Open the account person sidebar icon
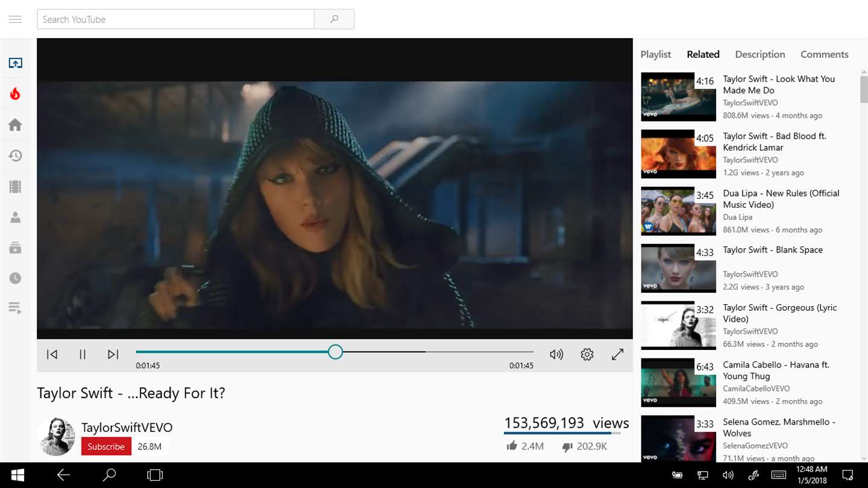This screenshot has width=868, height=488. (15, 217)
